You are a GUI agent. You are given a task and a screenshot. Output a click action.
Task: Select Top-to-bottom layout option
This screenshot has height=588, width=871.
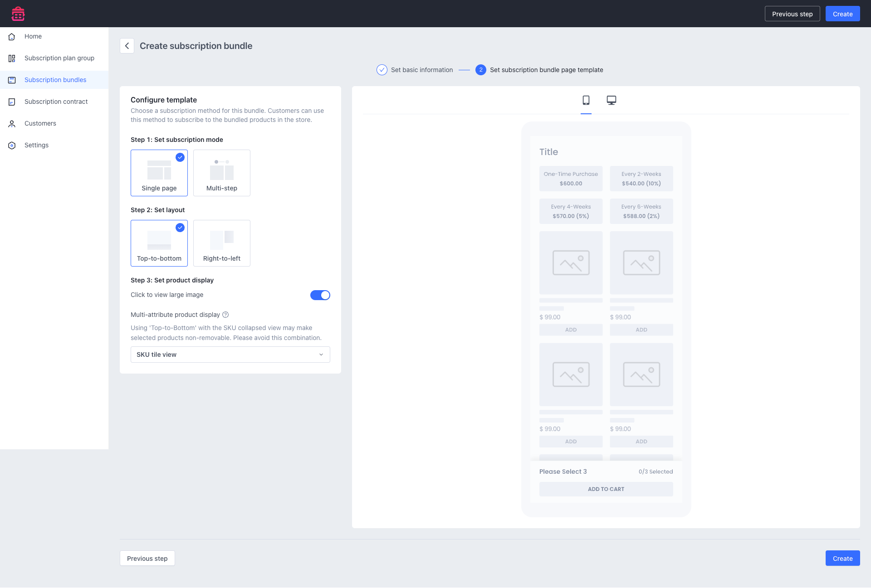coord(159,243)
